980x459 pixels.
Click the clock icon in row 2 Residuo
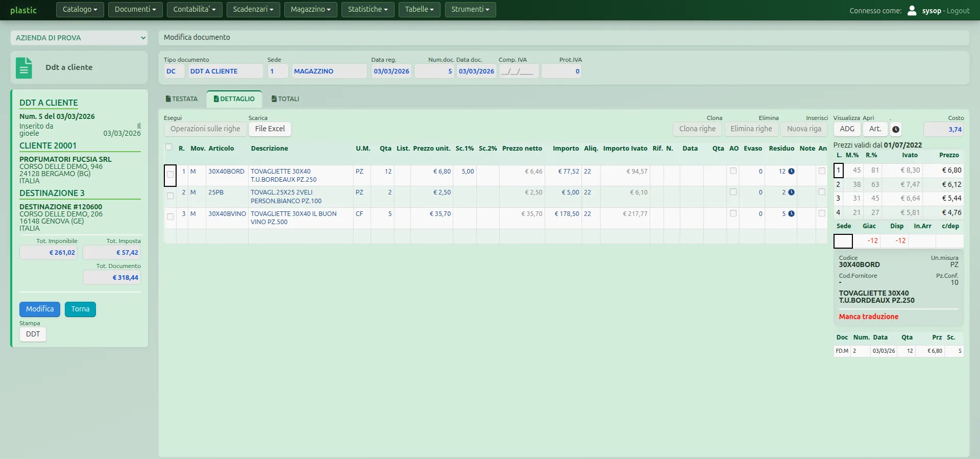pyautogui.click(x=791, y=192)
